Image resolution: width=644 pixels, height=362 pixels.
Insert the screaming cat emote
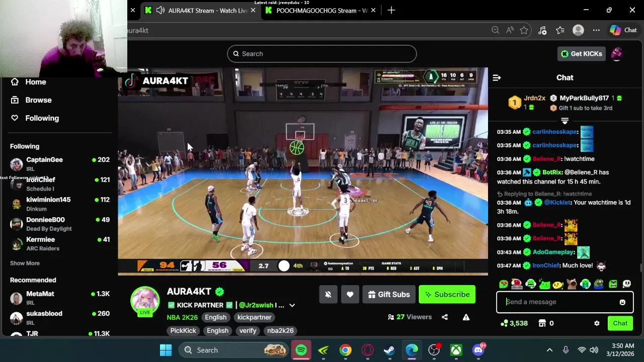coord(572,284)
